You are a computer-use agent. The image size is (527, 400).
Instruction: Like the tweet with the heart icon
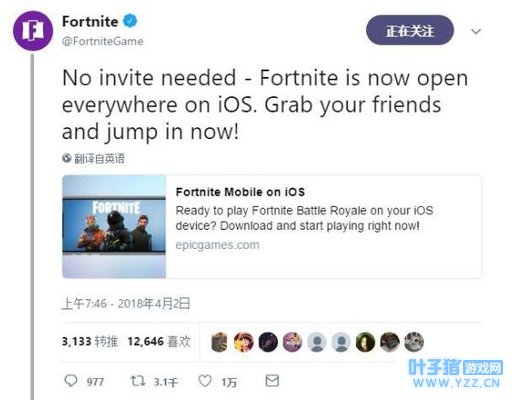coord(205,381)
